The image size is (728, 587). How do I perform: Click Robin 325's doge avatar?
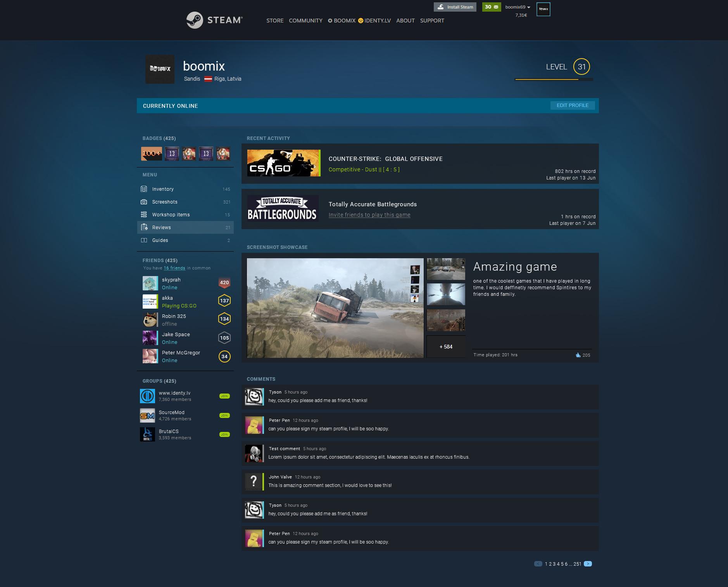150,320
